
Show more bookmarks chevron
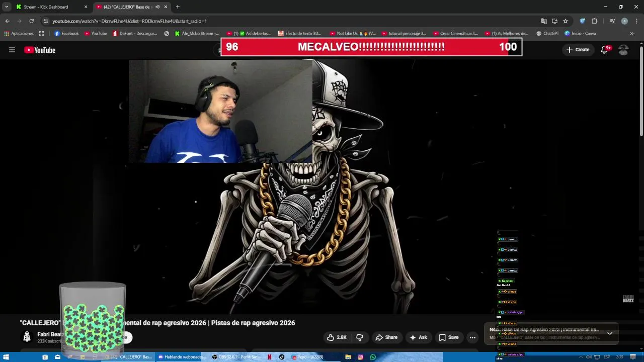coord(632,34)
